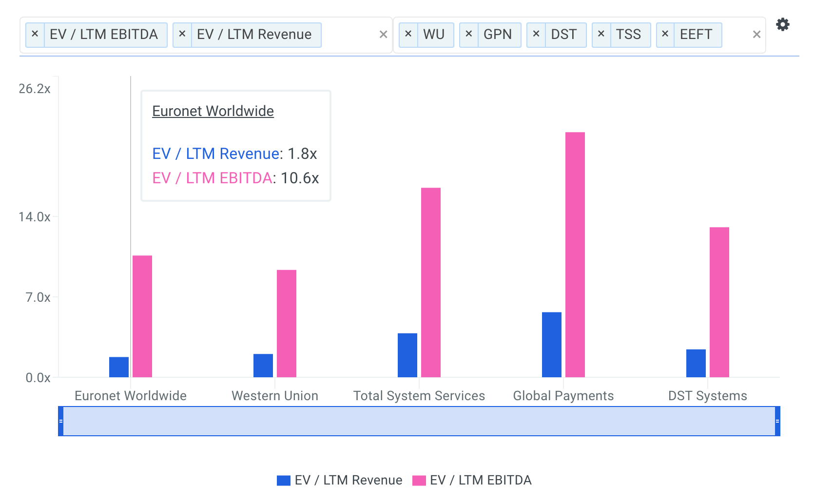Click Western Union blue Revenue bar
This screenshot has height=504, width=814.
[x=263, y=366]
